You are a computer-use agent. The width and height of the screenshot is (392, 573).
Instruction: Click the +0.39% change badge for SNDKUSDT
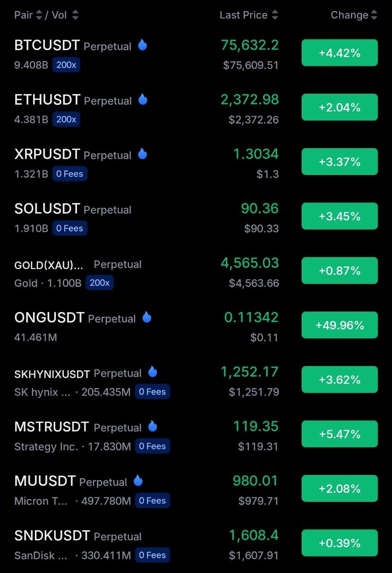pos(340,543)
